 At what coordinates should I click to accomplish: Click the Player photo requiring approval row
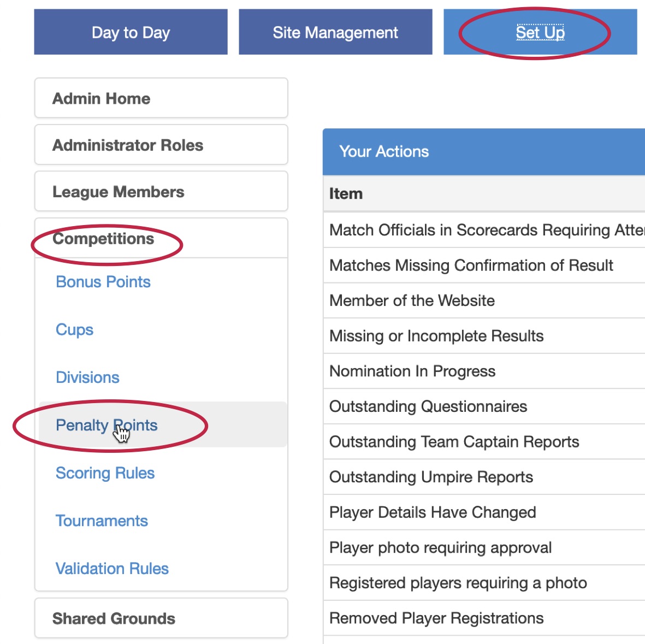pyautogui.click(x=484, y=548)
